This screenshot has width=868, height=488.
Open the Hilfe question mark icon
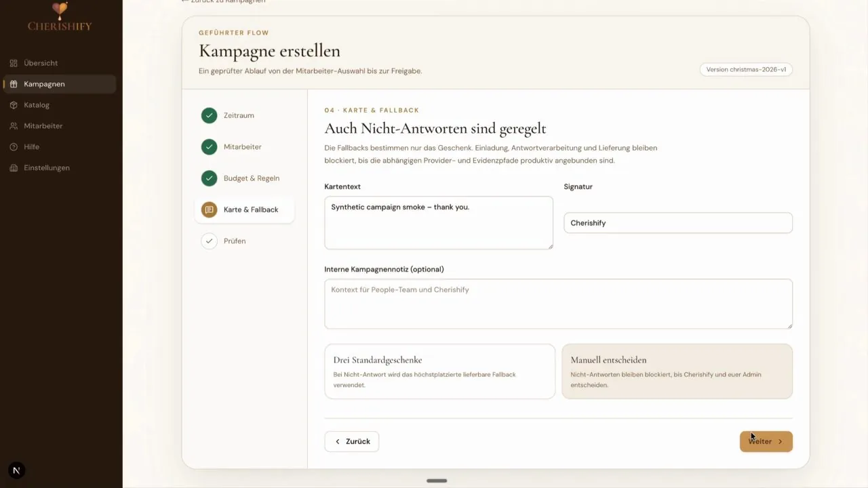click(x=14, y=147)
